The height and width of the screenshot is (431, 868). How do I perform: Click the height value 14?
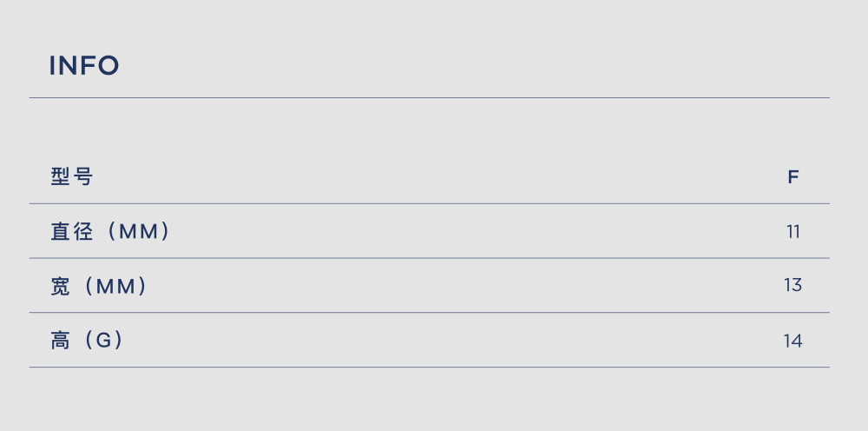[792, 341]
